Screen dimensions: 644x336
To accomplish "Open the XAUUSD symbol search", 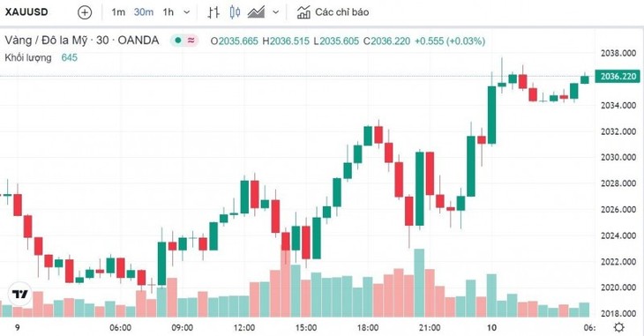I will pyautogui.click(x=26, y=12).
